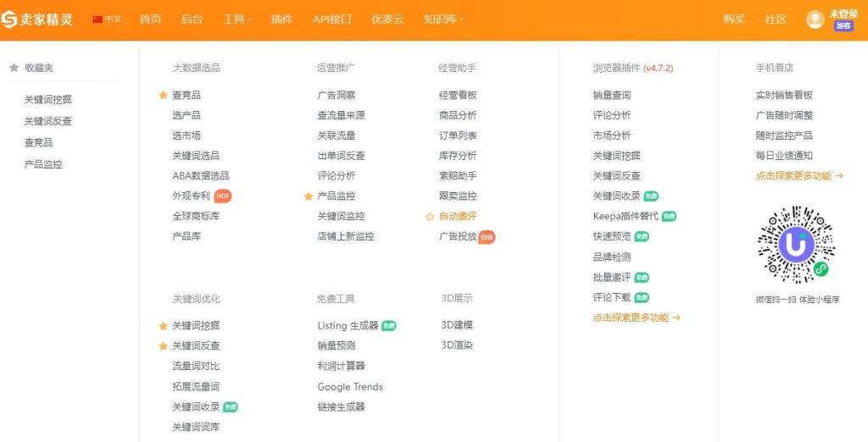Open the 社区 page
The width and height of the screenshot is (868, 442).
pyautogui.click(x=776, y=19)
